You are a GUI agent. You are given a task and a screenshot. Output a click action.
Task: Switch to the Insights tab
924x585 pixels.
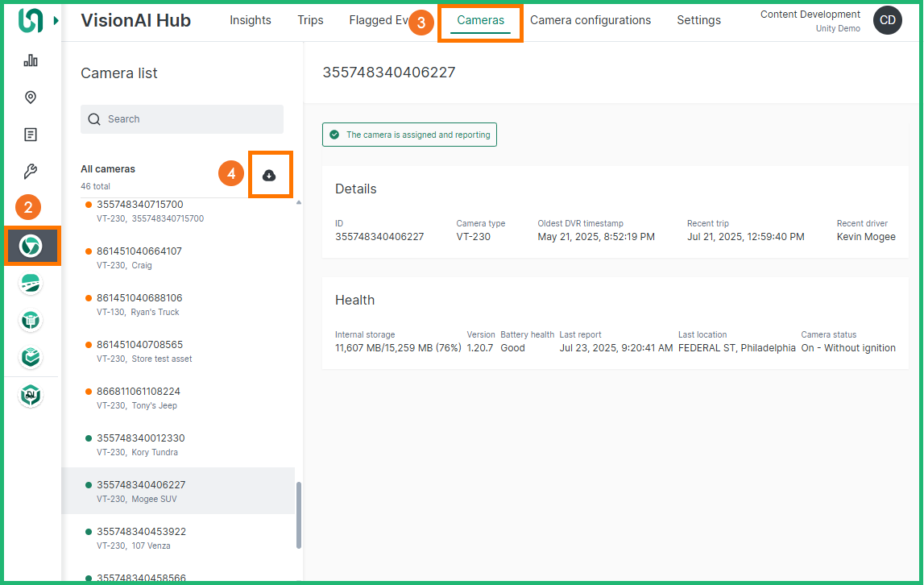250,20
